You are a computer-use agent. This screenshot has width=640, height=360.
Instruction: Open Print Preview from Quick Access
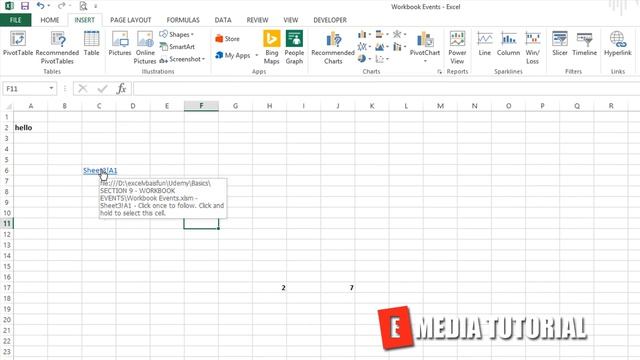[83, 6]
